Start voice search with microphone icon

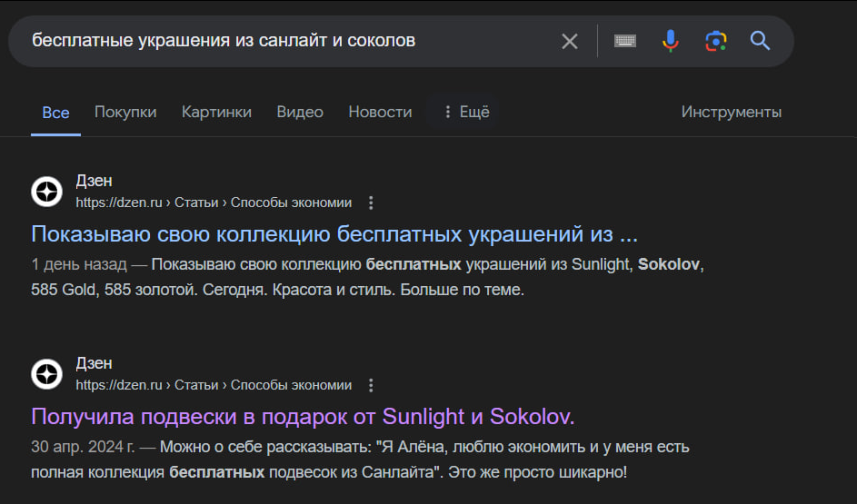671,41
